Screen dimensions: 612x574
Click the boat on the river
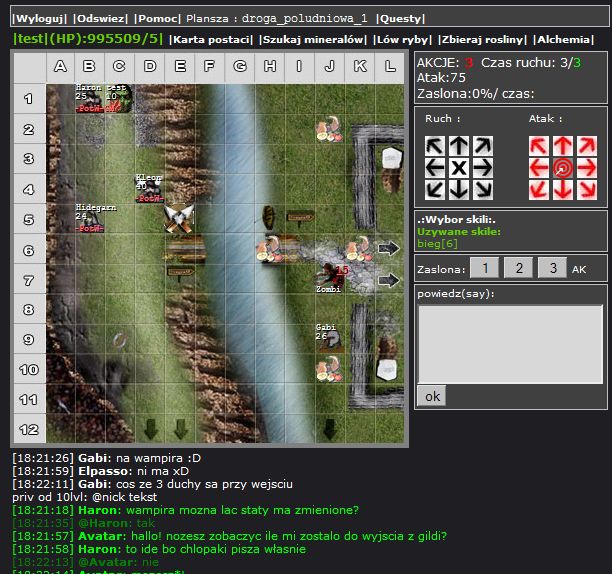(x=269, y=218)
